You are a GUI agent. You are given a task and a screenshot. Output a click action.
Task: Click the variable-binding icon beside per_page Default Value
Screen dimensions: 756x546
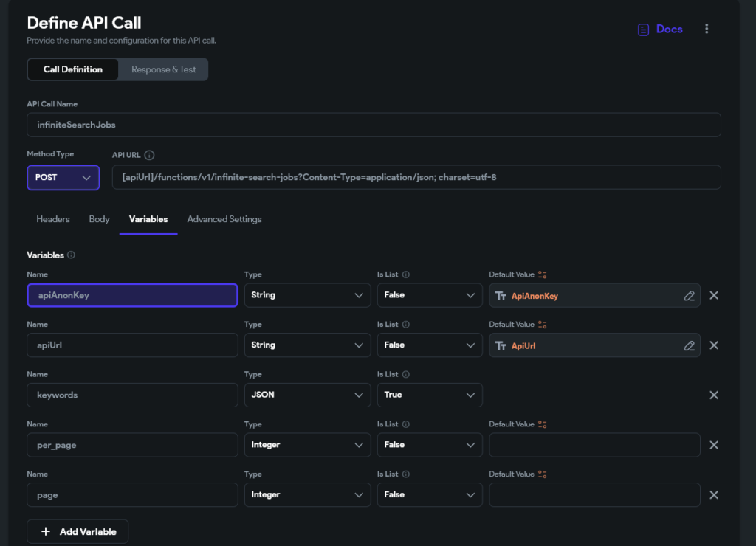pyautogui.click(x=543, y=424)
